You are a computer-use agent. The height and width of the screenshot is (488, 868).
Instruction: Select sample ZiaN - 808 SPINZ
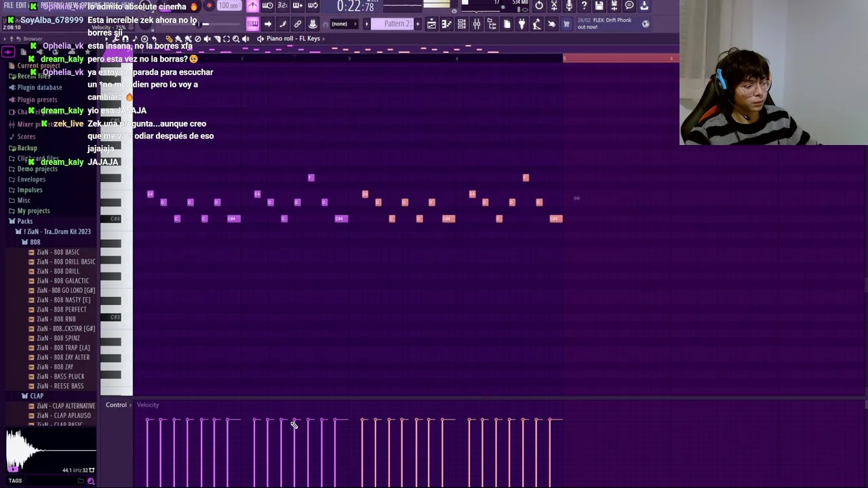click(x=58, y=338)
